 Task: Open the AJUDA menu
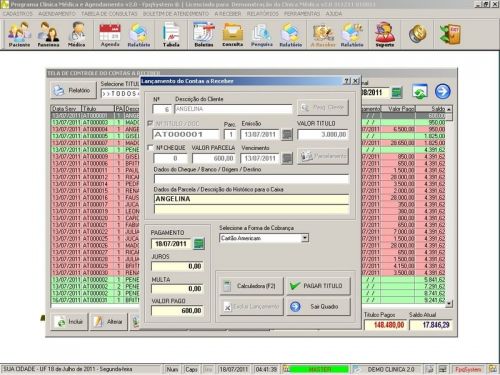click(334, 14)
